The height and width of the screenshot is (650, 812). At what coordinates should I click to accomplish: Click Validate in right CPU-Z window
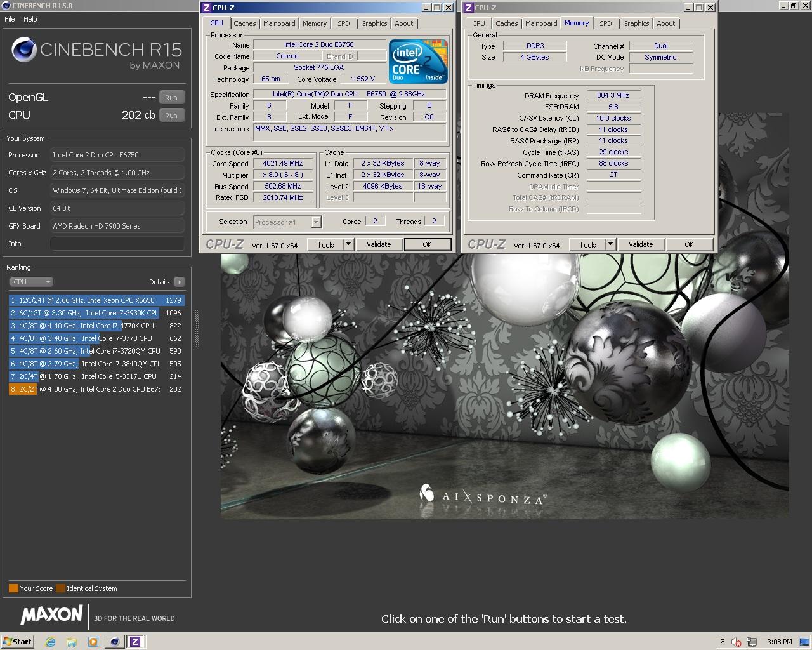pos(641,244)
